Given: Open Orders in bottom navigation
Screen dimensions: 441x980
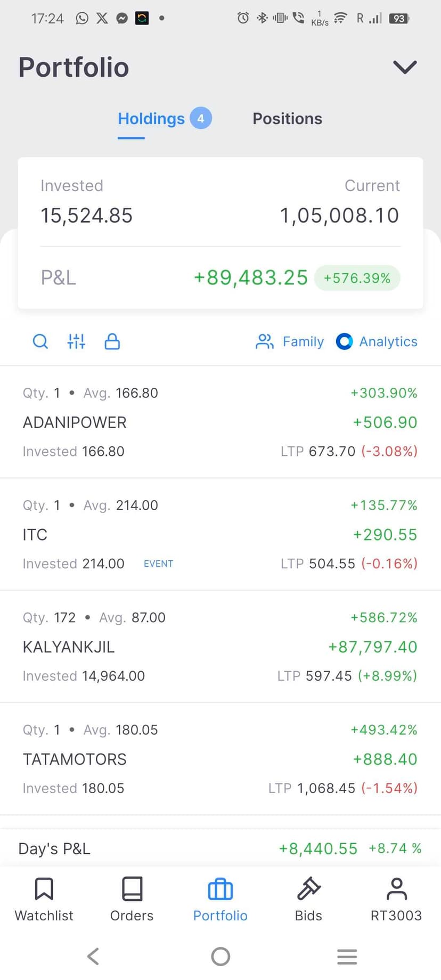Looking at the screenshot, I should click(132, 900).
